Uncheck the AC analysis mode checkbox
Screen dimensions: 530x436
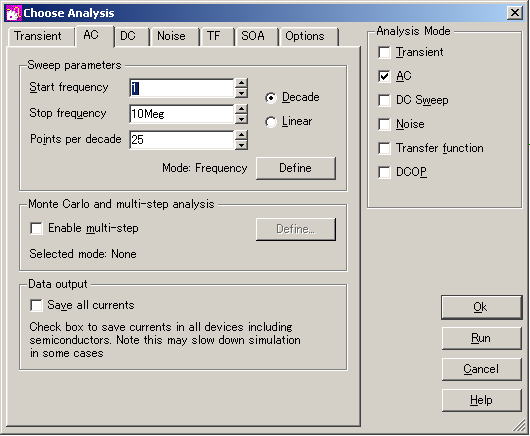[x=384, y=76]
